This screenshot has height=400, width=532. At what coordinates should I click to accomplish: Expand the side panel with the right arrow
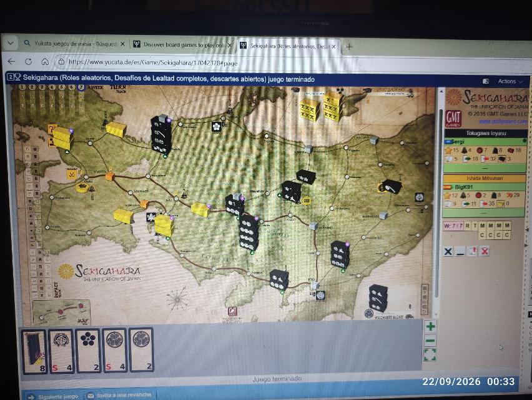tap(527, 245)
